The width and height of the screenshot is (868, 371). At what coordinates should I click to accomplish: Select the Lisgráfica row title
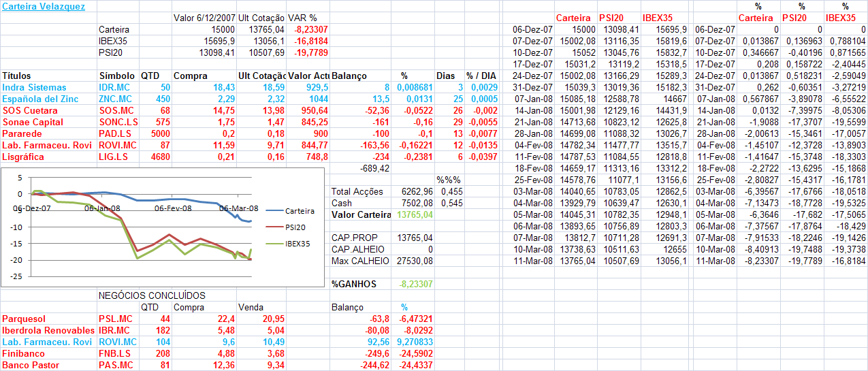click(x=24, y=157)
